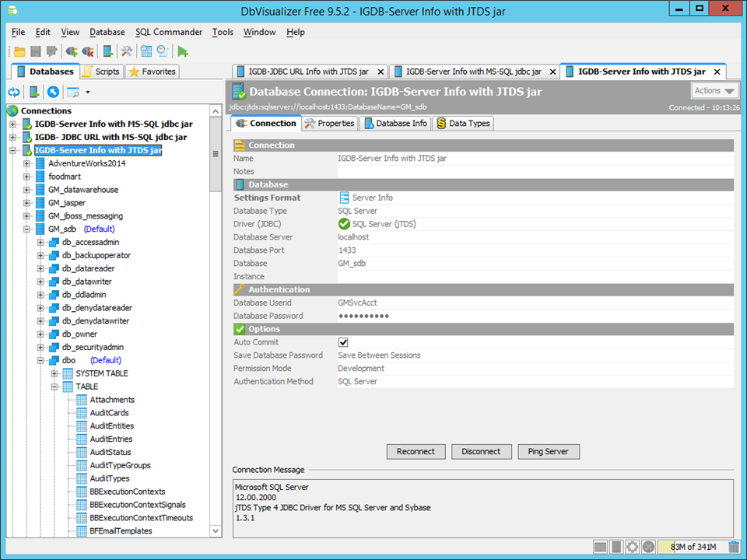Viewport: 747px width, 560px height.
Task: Select the Attachments table in tree
Action: tap(112, 400)
